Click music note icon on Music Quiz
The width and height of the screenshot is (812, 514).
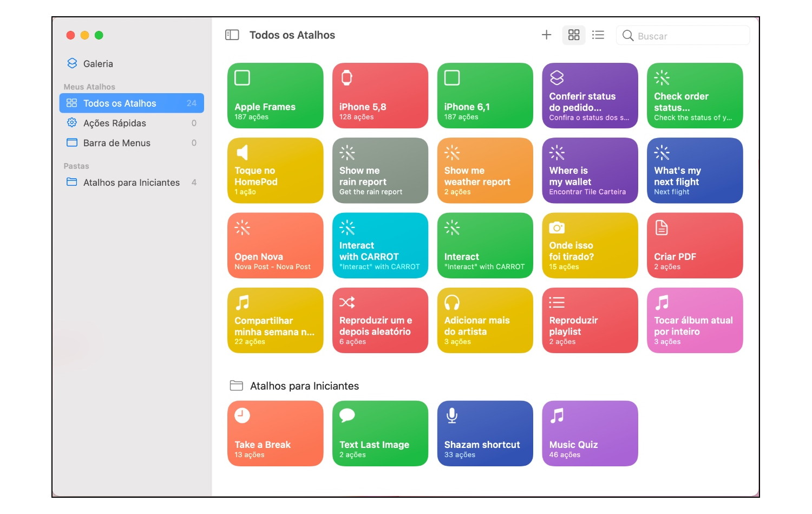[557, 415]
